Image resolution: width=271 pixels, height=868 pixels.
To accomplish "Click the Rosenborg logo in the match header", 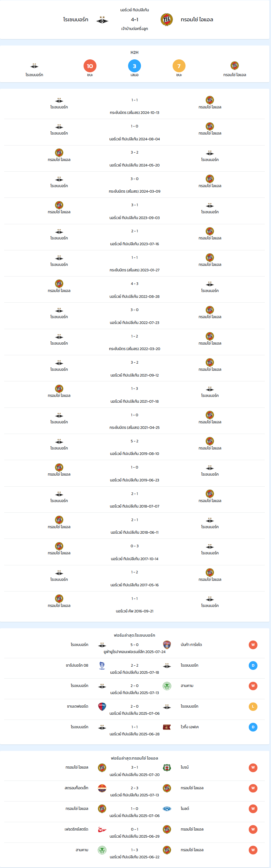I will coord(102,20).
